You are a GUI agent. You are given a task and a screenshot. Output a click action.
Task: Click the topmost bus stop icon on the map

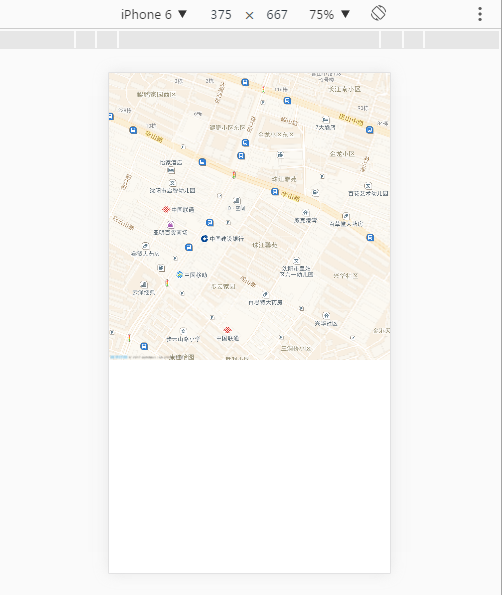point(245,82)
